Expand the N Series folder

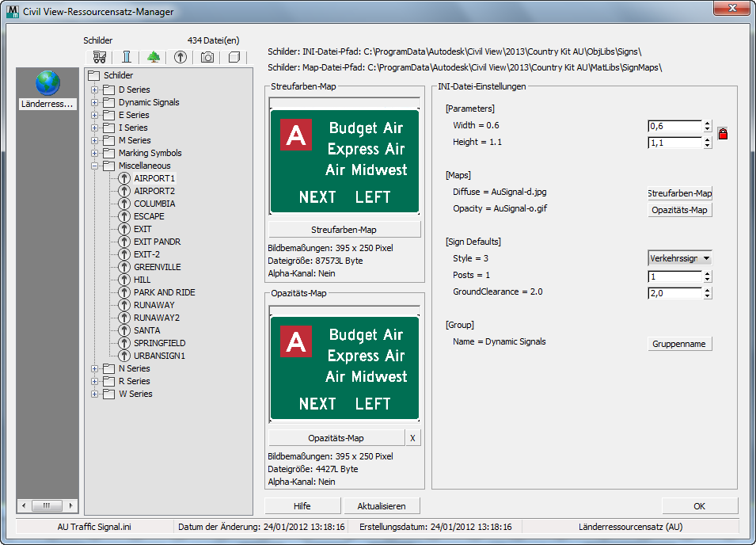(94, 368)
